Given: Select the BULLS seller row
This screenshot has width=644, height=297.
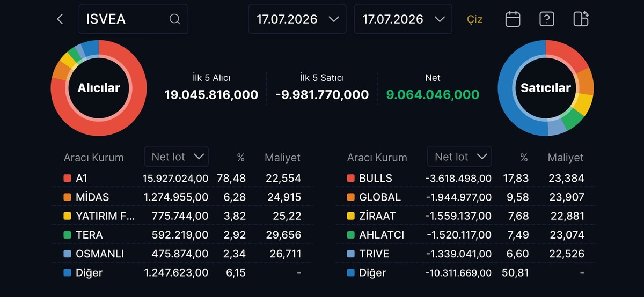Looking at the screenshot, I should [466, 178].
